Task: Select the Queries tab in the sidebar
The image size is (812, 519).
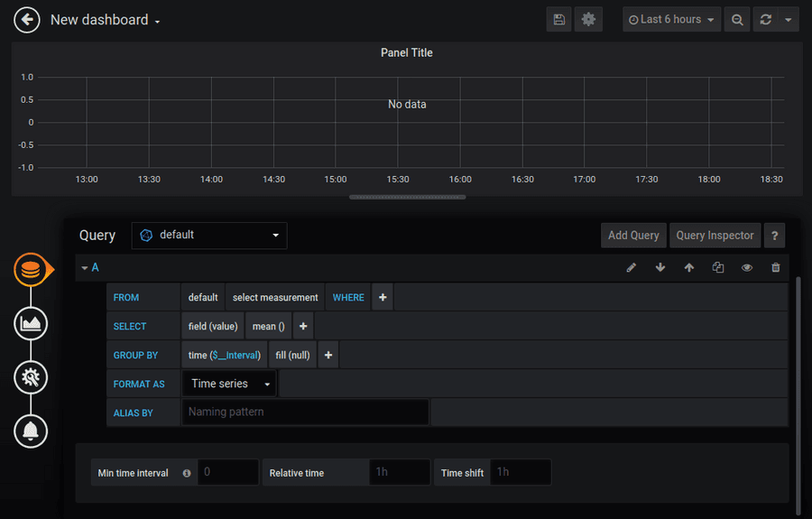Action: click(x=31, y=269)
